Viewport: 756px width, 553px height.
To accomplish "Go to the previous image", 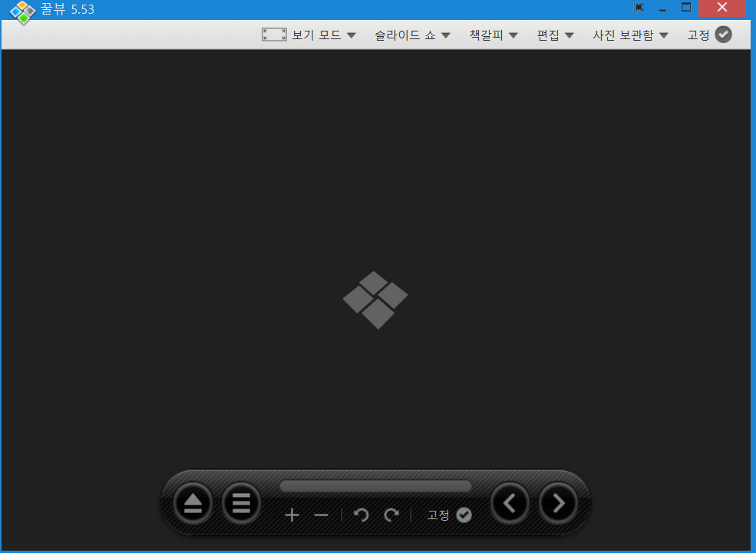I will [510, 504].
